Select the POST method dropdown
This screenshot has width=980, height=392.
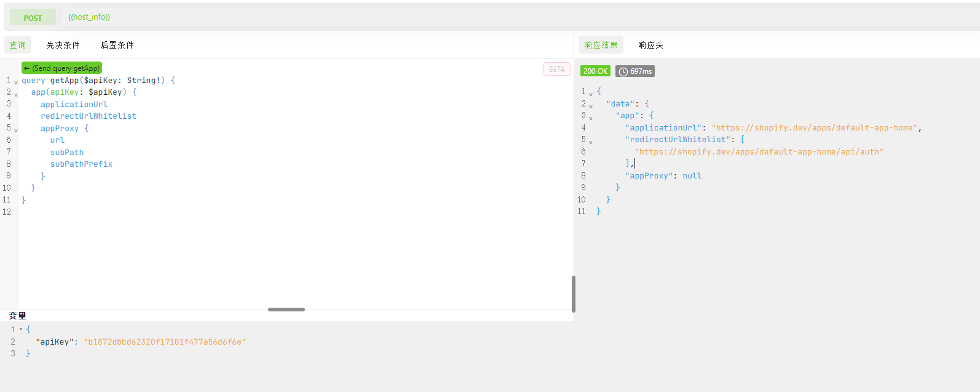click(33, 18)
